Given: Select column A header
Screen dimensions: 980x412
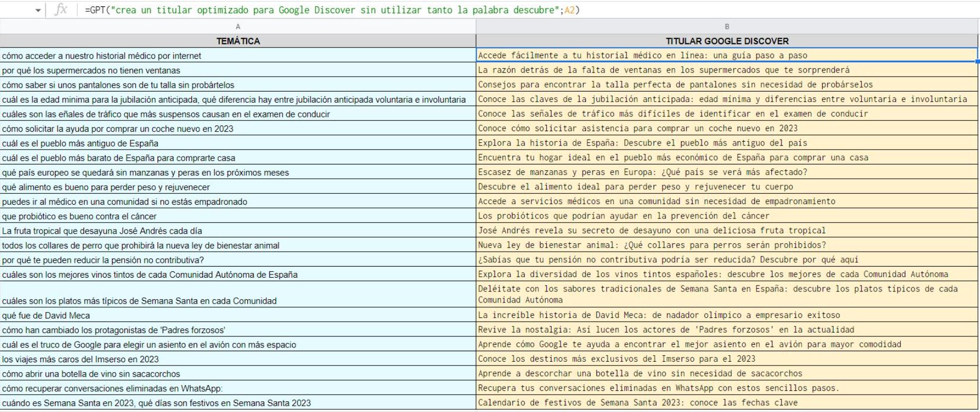Looking at the screenshot, I should coord(238,26).
